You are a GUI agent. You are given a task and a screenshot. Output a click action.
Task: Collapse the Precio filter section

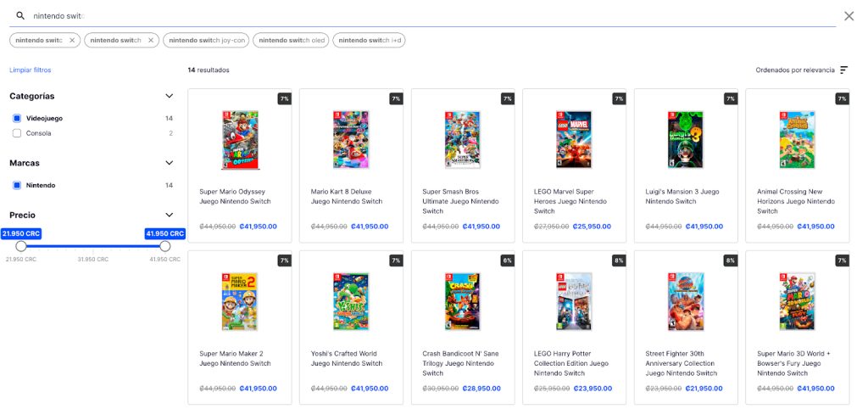(169, 216)
